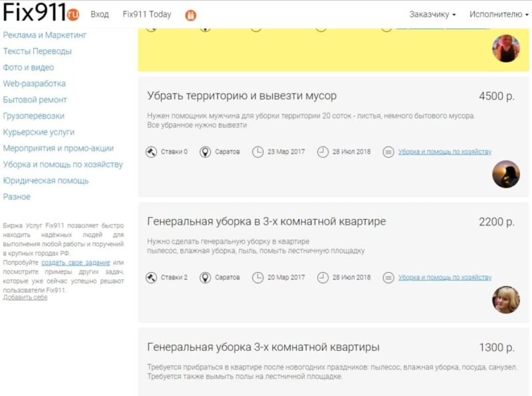Click the deadline clock icon in 2200 р. task
The height and width of the screenshot is (396, 532).
click(x=323, y=278)
